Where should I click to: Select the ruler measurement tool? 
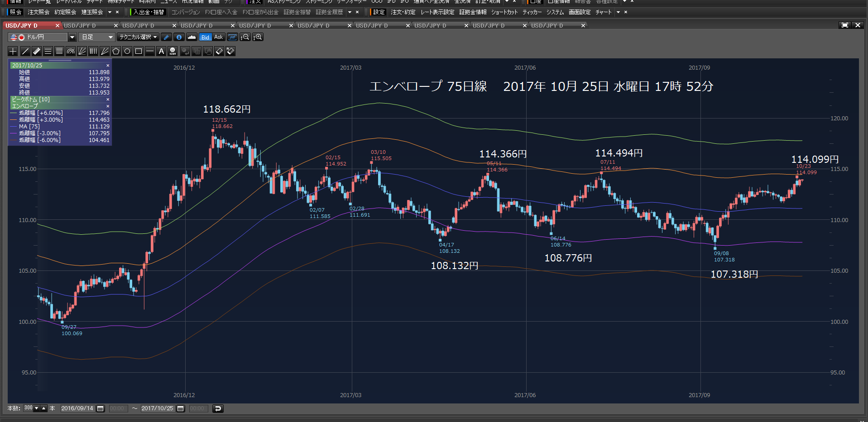point(37,51)
